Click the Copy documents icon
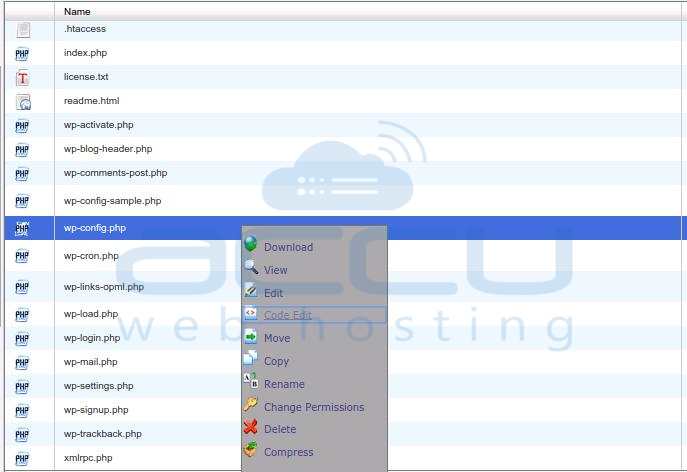Screen dimensions: 687x472 pyautogui.click(x=251, y=358)
